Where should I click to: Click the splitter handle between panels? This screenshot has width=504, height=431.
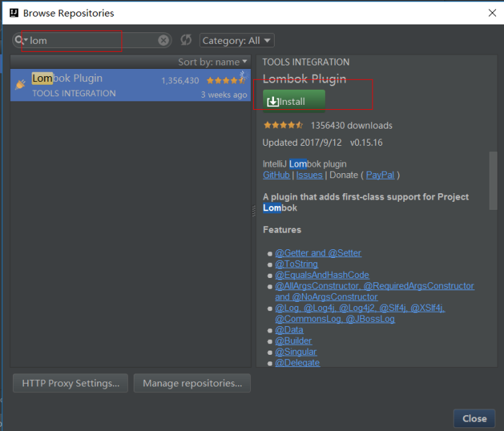254,210
